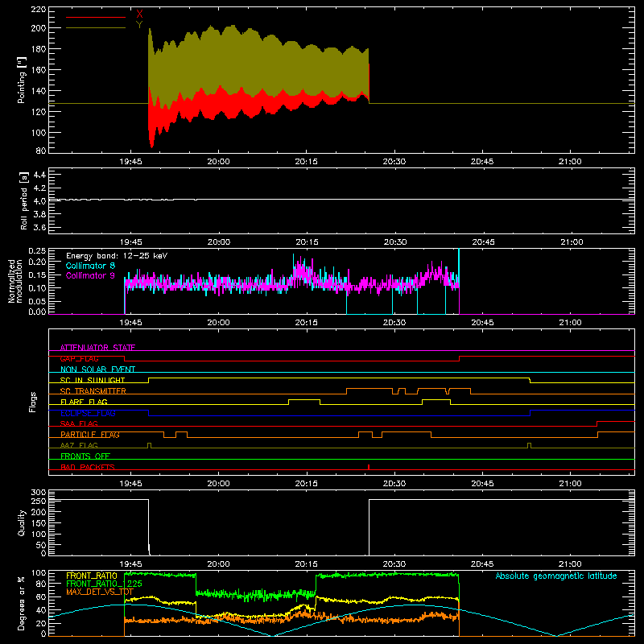The width and height of the screenshot is (644, 644).
Task: Click the 220 value on the Pointing axis
Action: tap(39, 9)
